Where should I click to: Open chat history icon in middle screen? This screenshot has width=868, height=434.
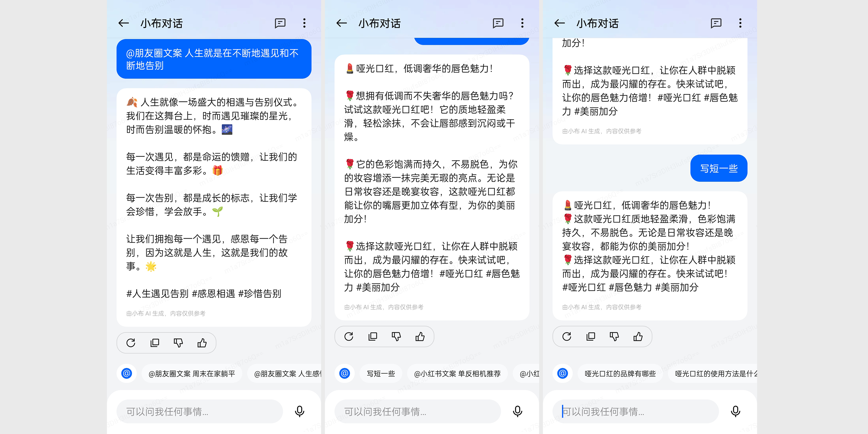498,23
